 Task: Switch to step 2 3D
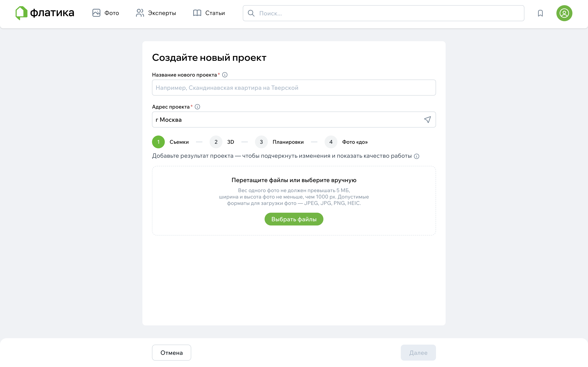point(222,142)
